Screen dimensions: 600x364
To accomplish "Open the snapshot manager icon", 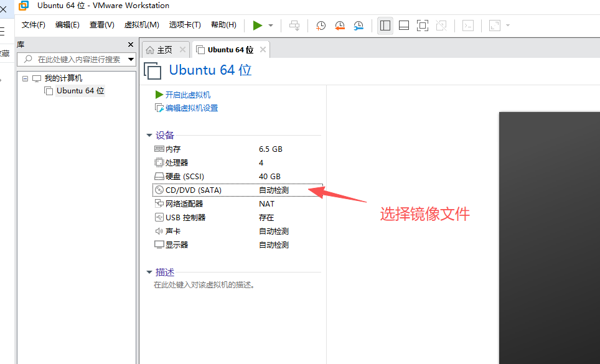I will coord(359,26).
